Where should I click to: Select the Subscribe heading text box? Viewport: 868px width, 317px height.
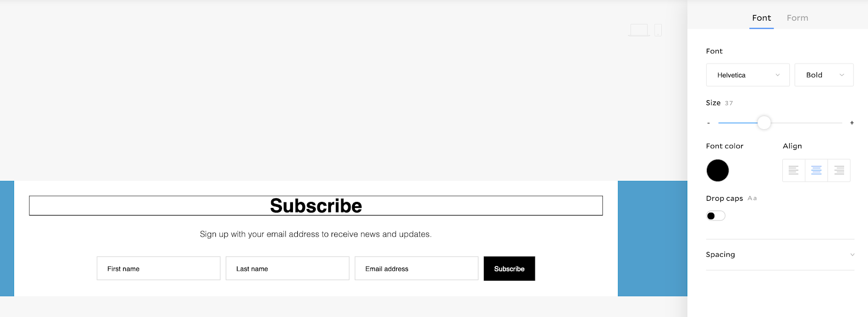[x=316, y=206]
